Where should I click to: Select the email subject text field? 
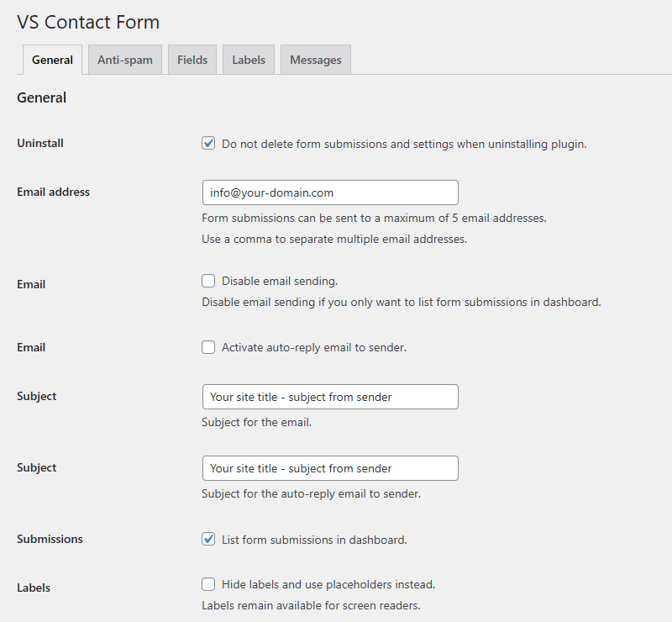329,397
